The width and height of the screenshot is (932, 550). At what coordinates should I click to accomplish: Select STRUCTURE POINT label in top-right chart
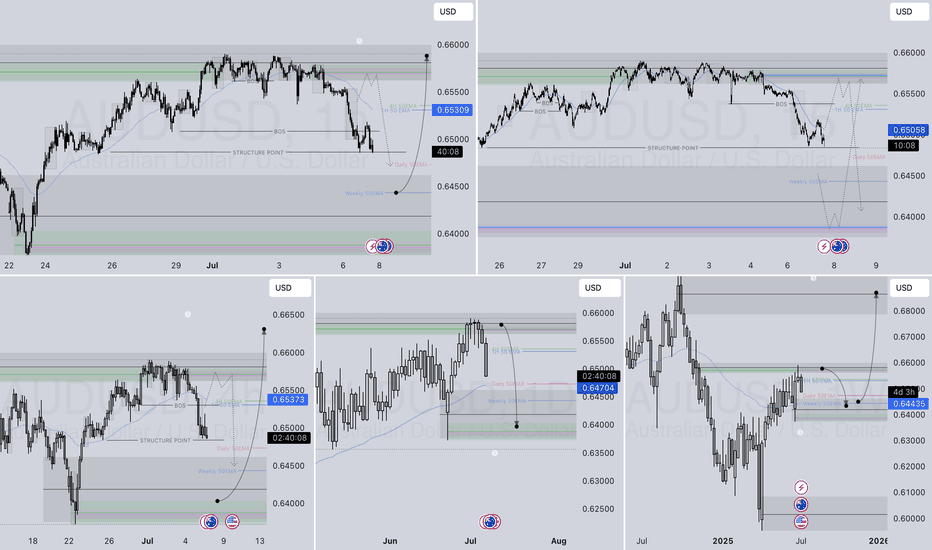point(673,148)
